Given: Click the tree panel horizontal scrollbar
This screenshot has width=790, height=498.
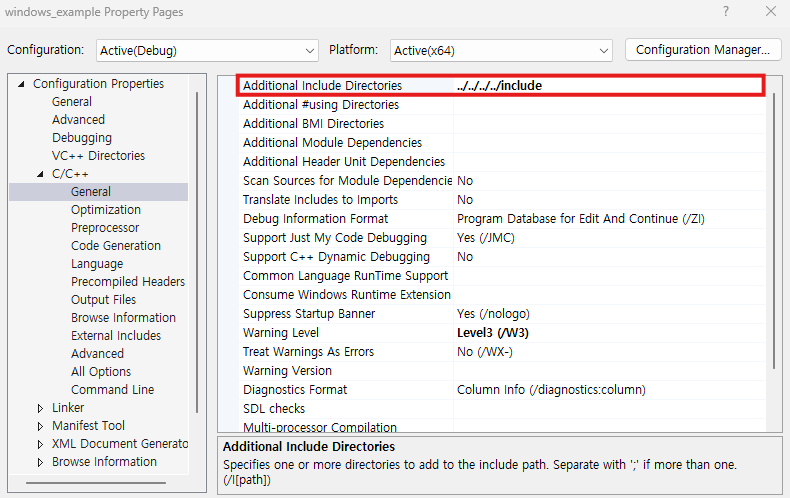Looking at the screenshot, I should tap(95, 484).
